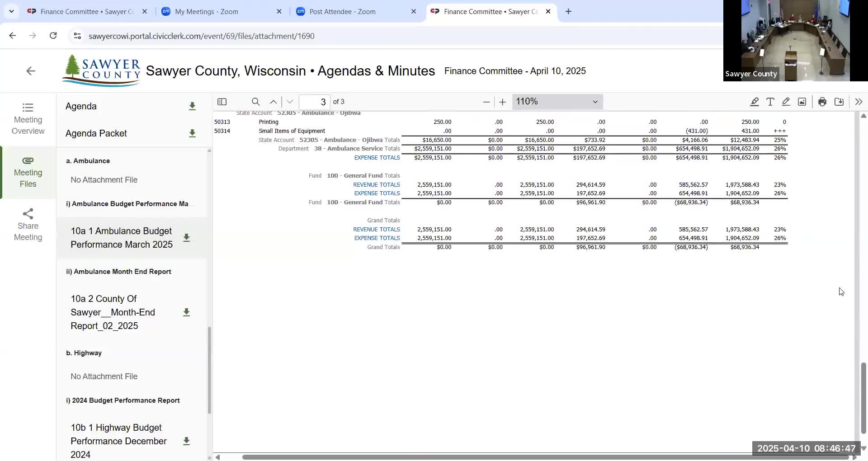Open the Meeting Overview section

coord(28,119)
